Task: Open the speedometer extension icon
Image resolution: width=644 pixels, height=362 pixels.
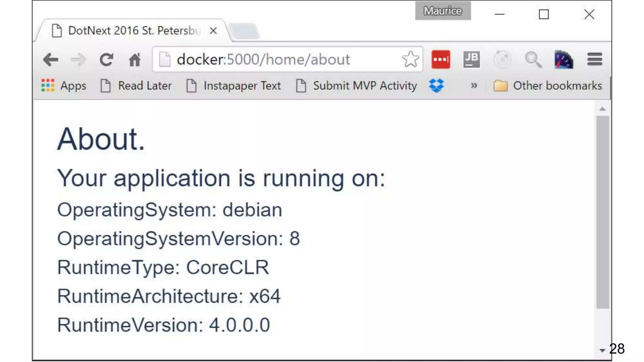Action: (563, 59)
